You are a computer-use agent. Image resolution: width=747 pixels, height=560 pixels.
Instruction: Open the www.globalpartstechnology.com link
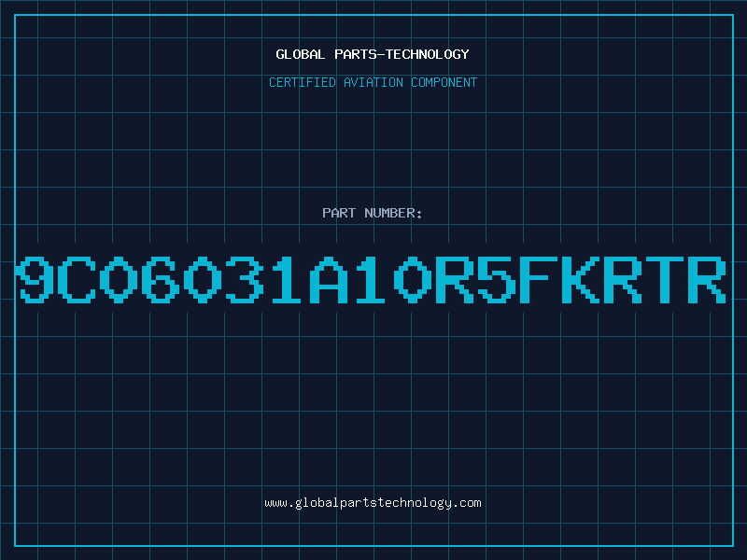coord(373,503)
